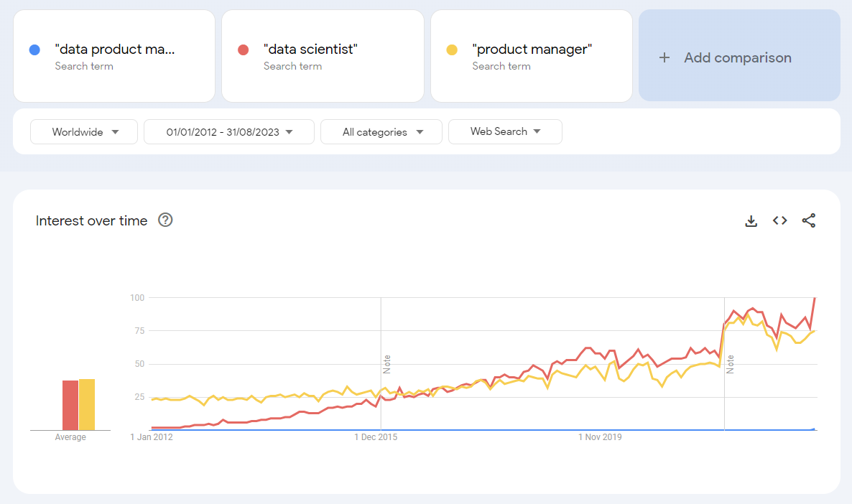Click the download chart data icon
This screenshot has height=504, width=852.
pyautogui.click(x=751, y=220)
